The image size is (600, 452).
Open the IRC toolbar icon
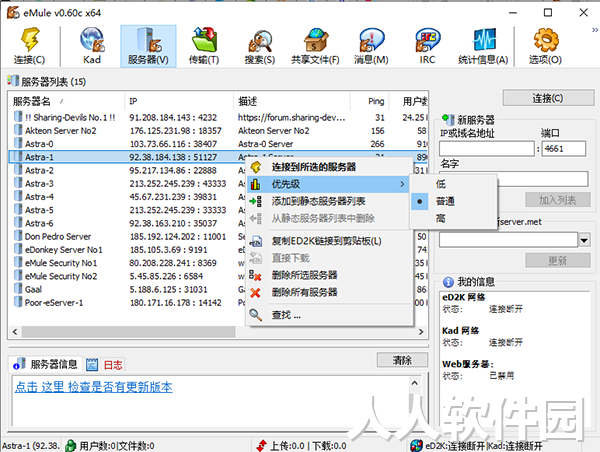click(427, 39)
